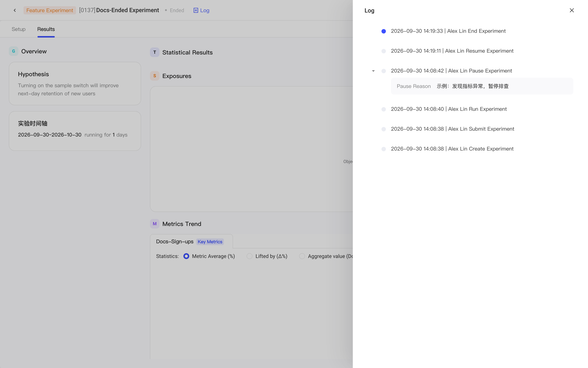Switch to the Results tab
Viewport: 588px width, 368px height.
(46, 29)
